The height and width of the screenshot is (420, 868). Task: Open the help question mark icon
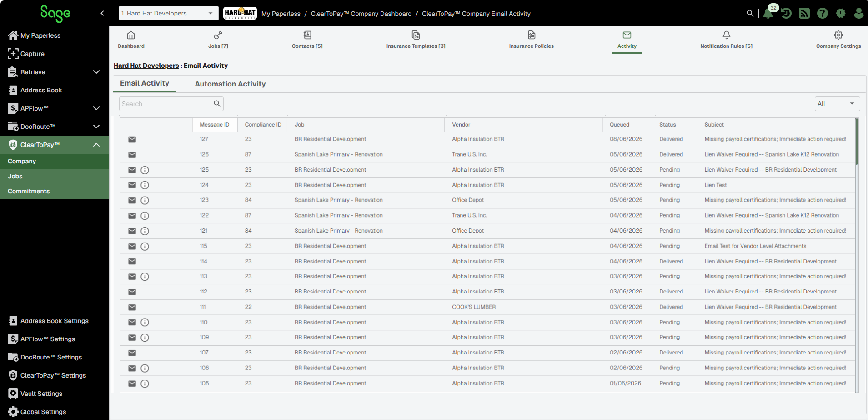click(x=823, y=13)
